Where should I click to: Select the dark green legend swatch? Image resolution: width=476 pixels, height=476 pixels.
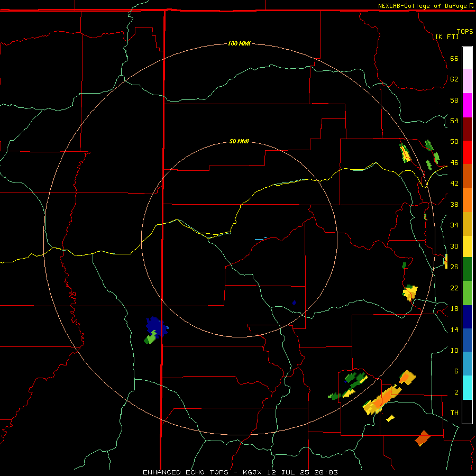467,269
